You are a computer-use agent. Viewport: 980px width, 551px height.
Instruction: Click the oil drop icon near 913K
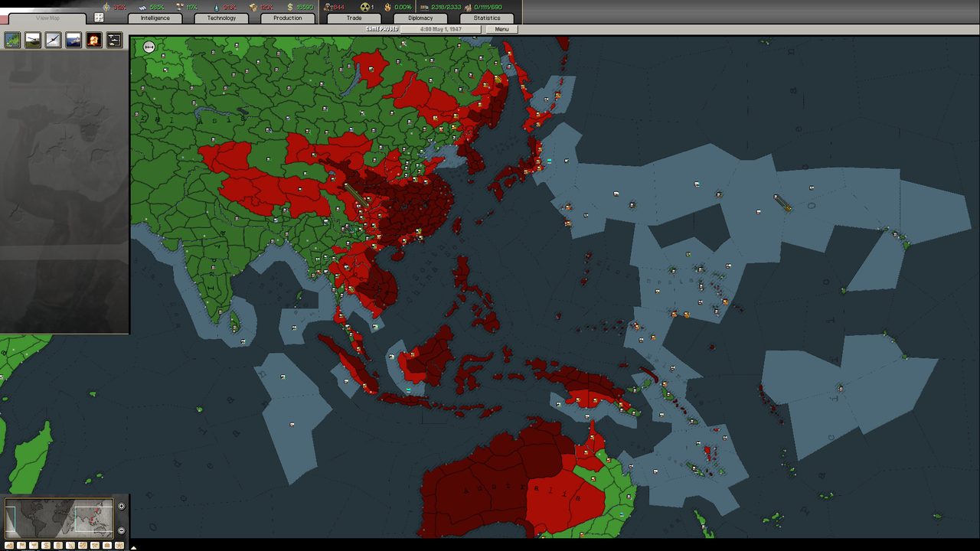pyautogui.click(x=216, y=7)
